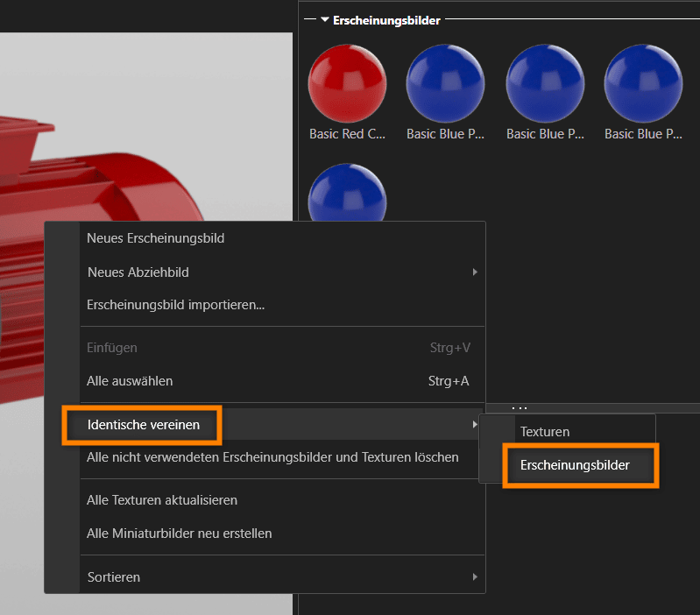Collapse the Erscheinungsbilder section triangle
This screenshot has height=615, width=700.
pyautogui.click(x=325, y=19)
